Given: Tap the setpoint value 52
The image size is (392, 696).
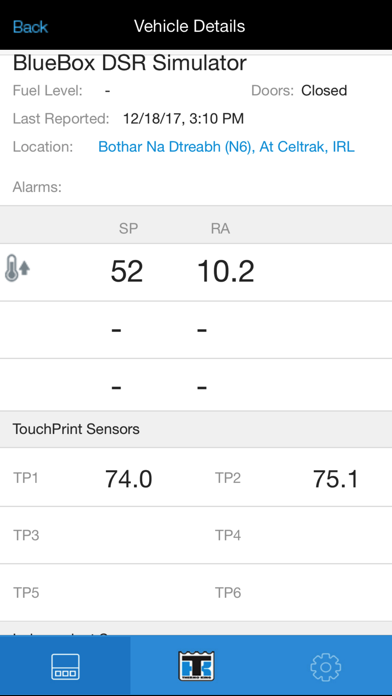Looking at the screenshot, I should tap(127, 272).
